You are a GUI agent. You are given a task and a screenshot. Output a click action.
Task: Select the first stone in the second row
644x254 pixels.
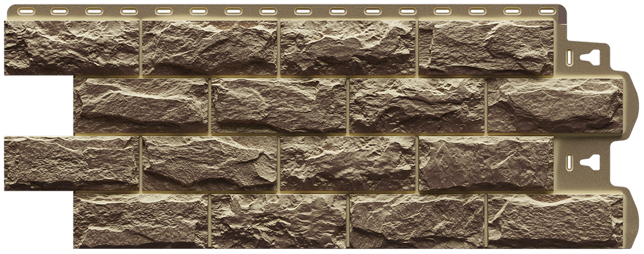tap(141, 106)
